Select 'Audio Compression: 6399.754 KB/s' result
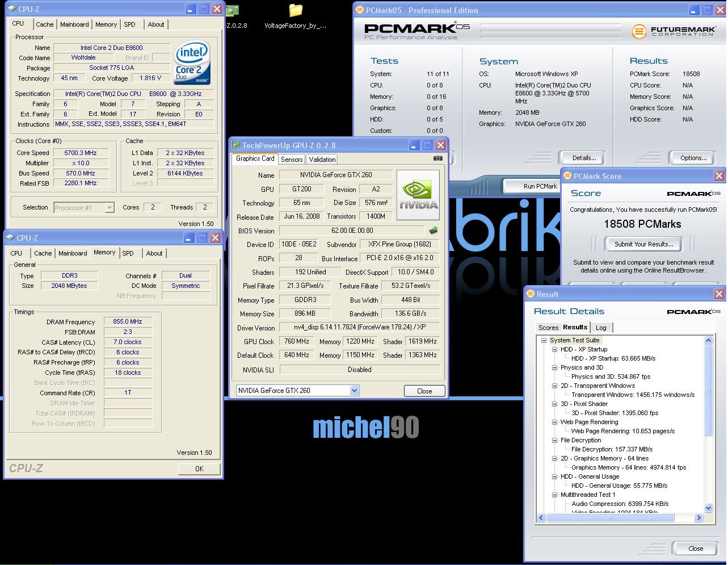The image size is (728, 565). coord(620,504)
